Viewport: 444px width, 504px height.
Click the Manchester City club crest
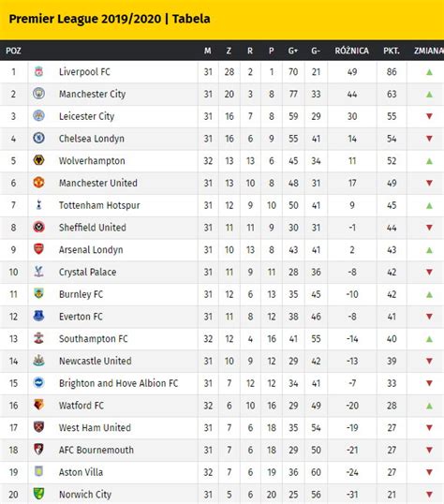pos(39,94)
